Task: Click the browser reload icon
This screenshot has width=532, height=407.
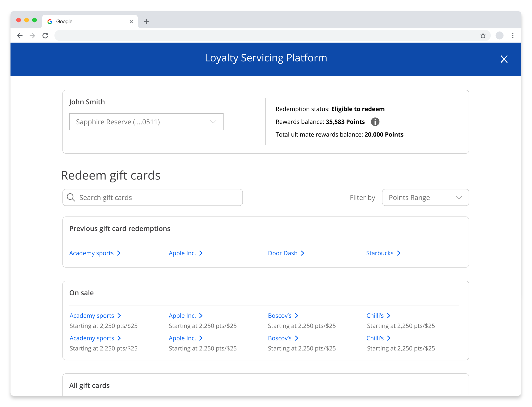Action: click(45, 36)
